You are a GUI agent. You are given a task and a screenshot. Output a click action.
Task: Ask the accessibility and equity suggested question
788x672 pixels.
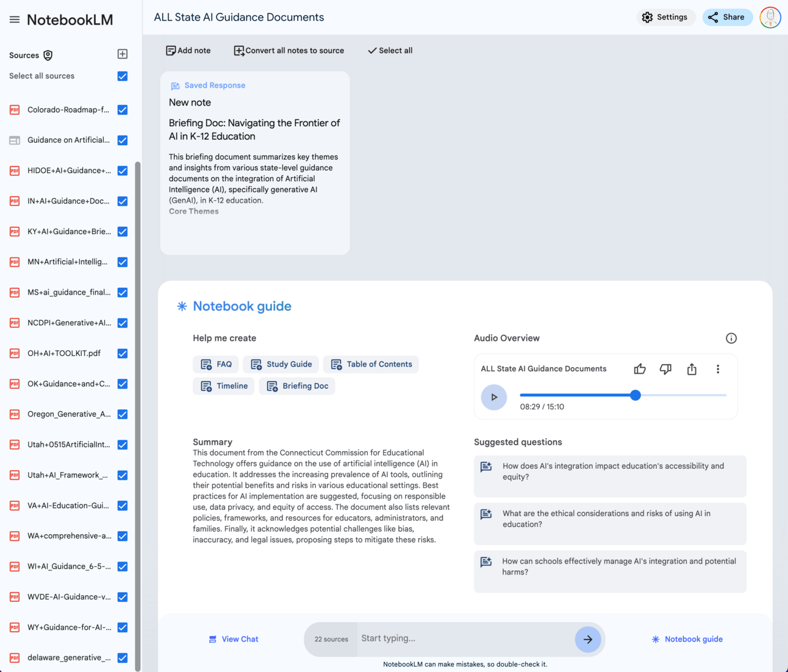click(x=610, y=476)
